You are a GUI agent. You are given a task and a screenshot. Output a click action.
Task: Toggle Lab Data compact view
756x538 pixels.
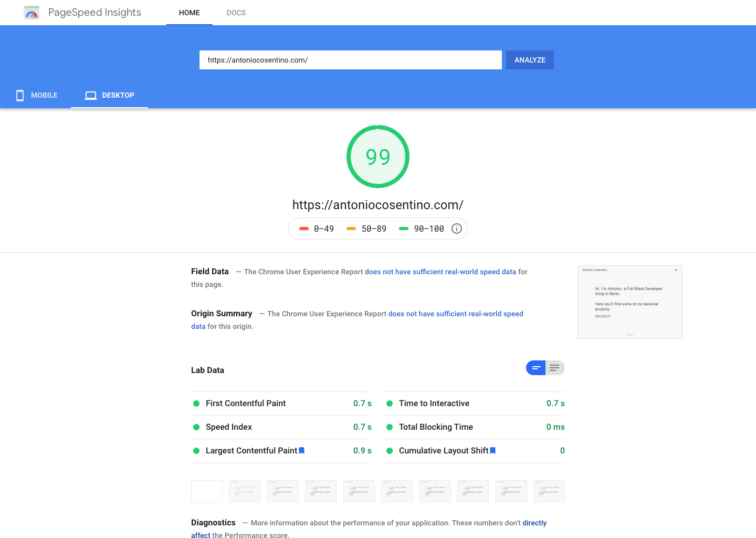[x=536, y=368]
